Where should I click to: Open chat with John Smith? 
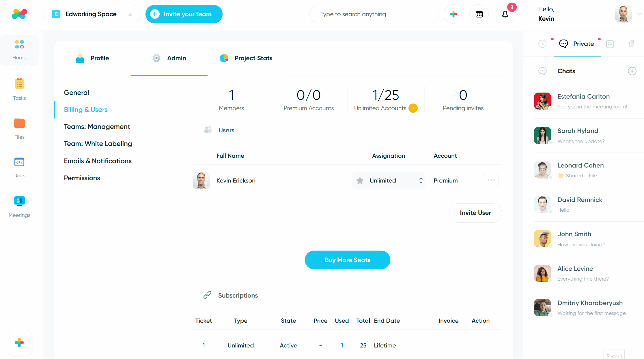pos(589,239)
